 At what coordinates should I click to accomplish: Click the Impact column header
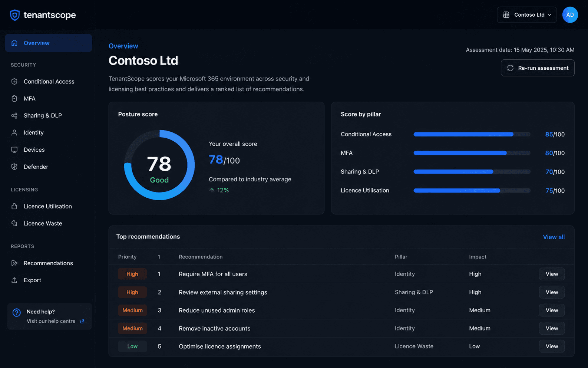478,257
